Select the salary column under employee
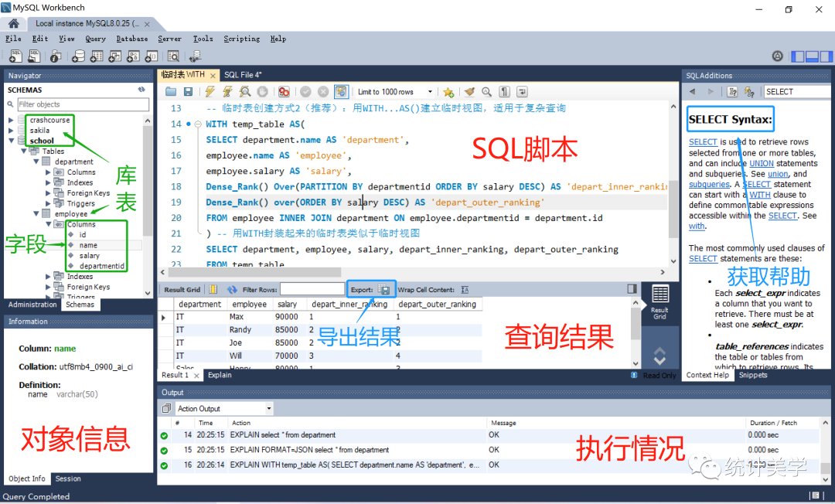 (x=90, y=255)
